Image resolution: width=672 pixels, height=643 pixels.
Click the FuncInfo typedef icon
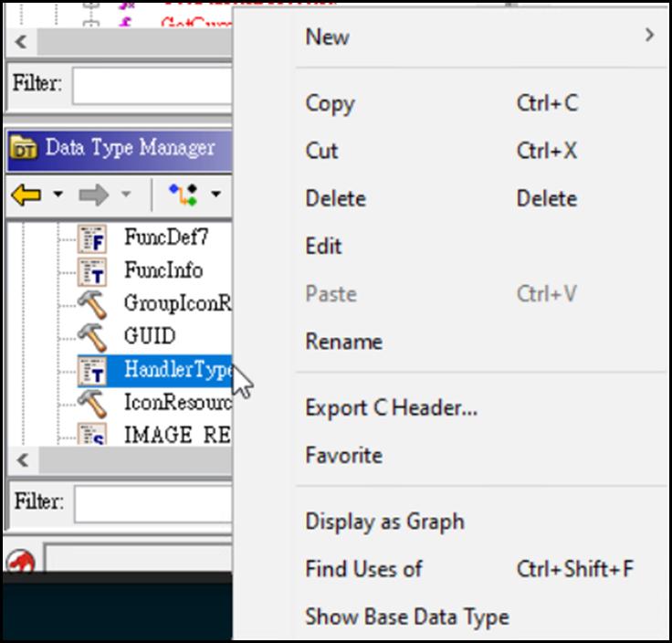pyautogui.click(x=92, y=272)
